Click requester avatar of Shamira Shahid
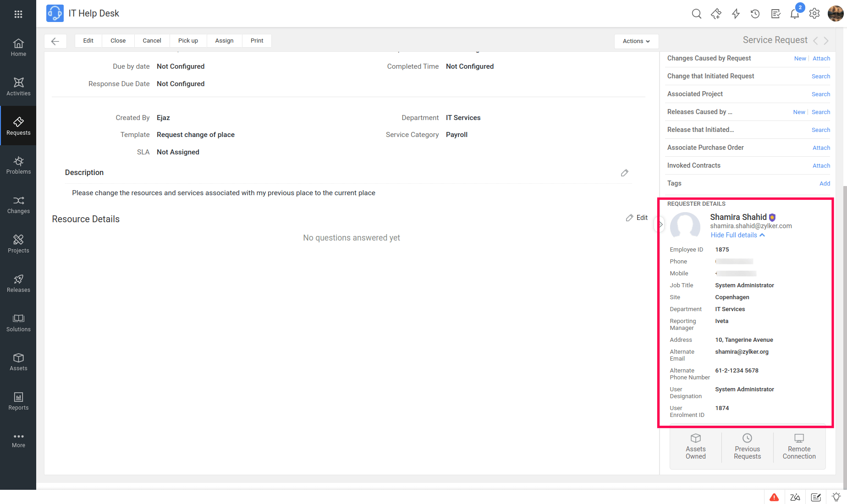This screenshot has height=504, width=847. pyautogui.click(x=685, y=226)
